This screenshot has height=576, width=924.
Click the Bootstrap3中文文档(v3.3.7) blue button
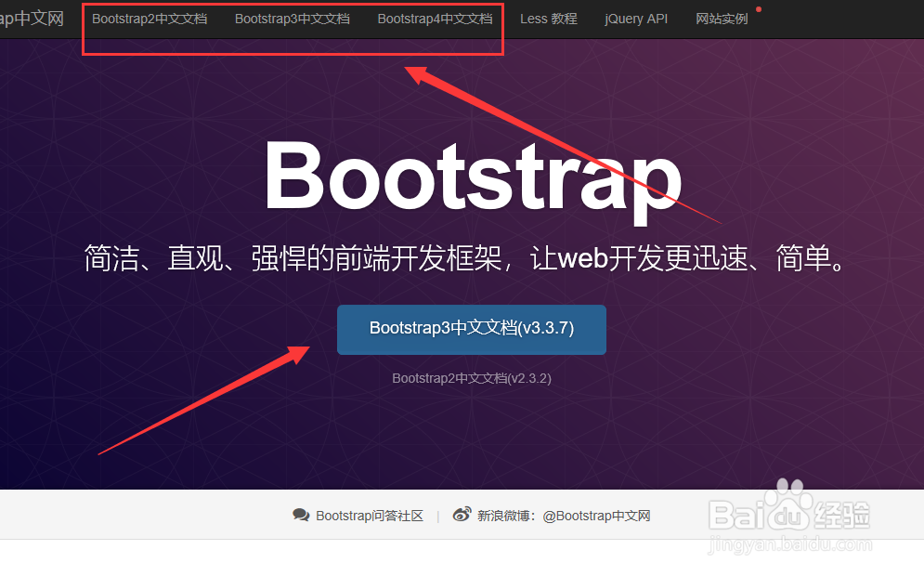472,330
